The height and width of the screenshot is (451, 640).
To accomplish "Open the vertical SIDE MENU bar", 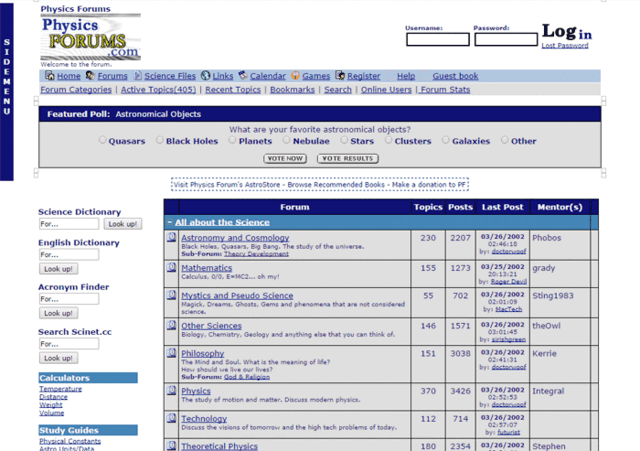I will [7, 92].
